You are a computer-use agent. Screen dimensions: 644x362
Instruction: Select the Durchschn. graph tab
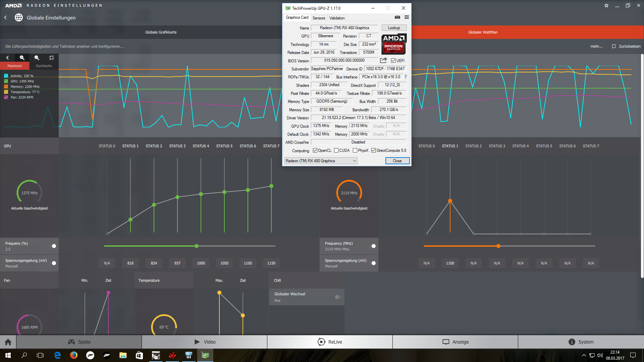pos(44,66)
